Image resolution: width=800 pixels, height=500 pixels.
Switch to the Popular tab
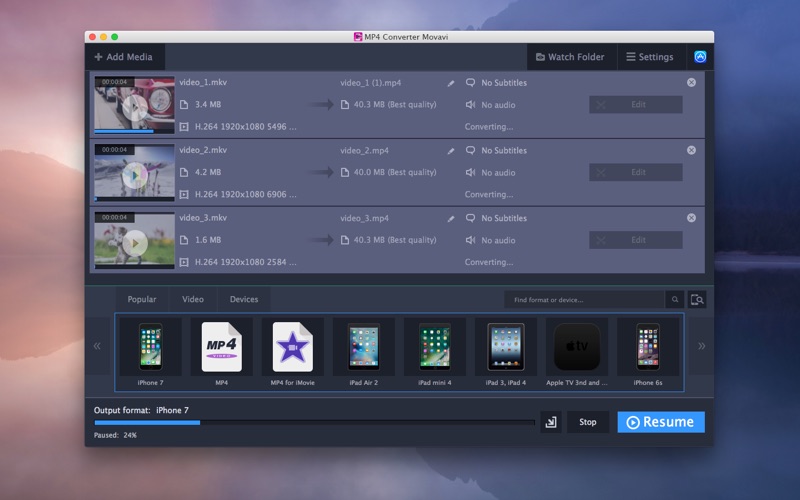coord(142,299)
